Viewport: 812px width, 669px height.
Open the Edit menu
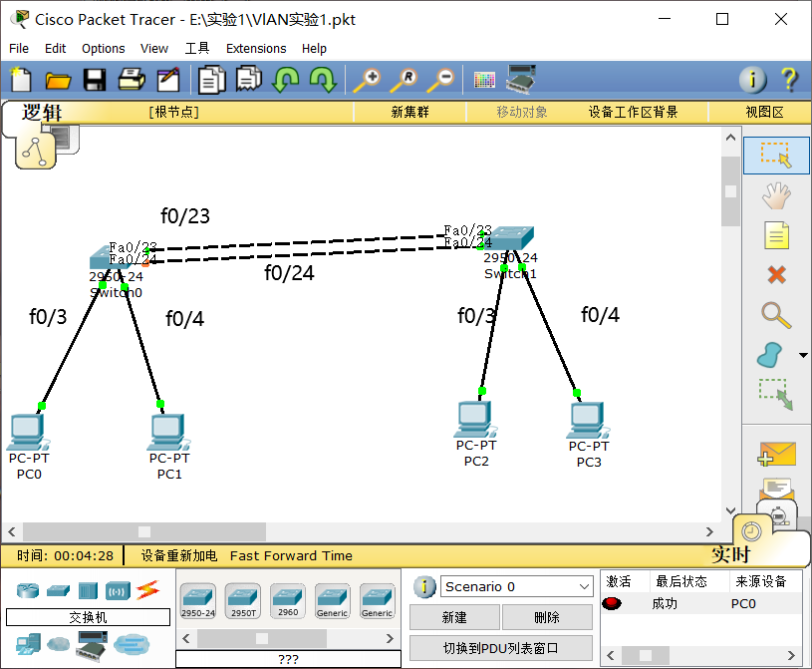point(56,48)
